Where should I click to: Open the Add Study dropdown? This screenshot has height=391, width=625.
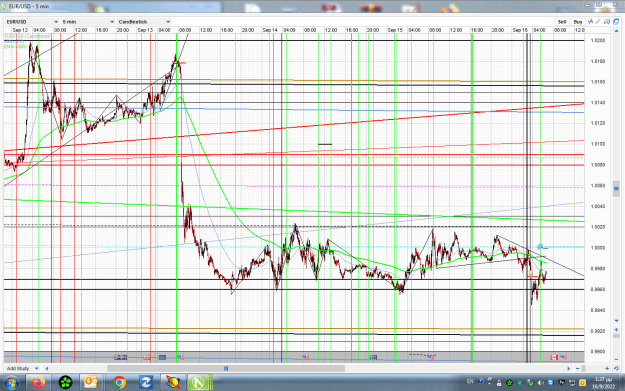coord(22,368)
